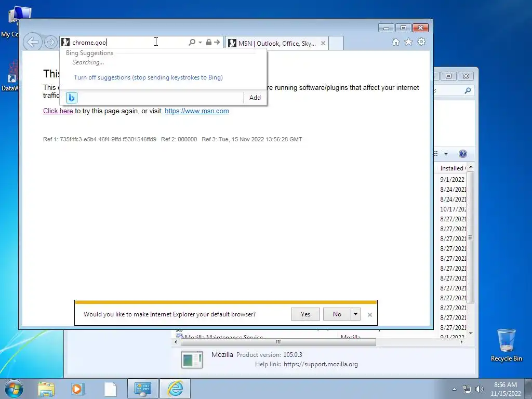Open a new blank tab
The height and width of the screenshot is (399, 532).
tap(336, 43)
